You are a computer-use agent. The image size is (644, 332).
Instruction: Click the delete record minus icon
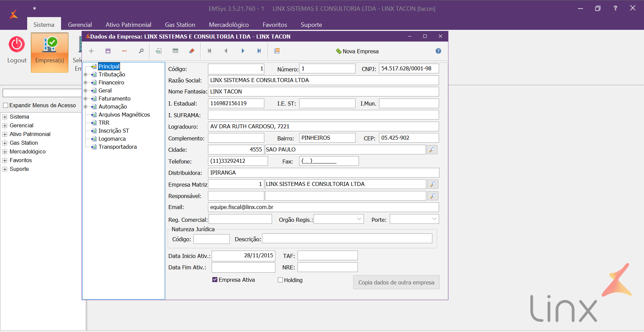124,51
